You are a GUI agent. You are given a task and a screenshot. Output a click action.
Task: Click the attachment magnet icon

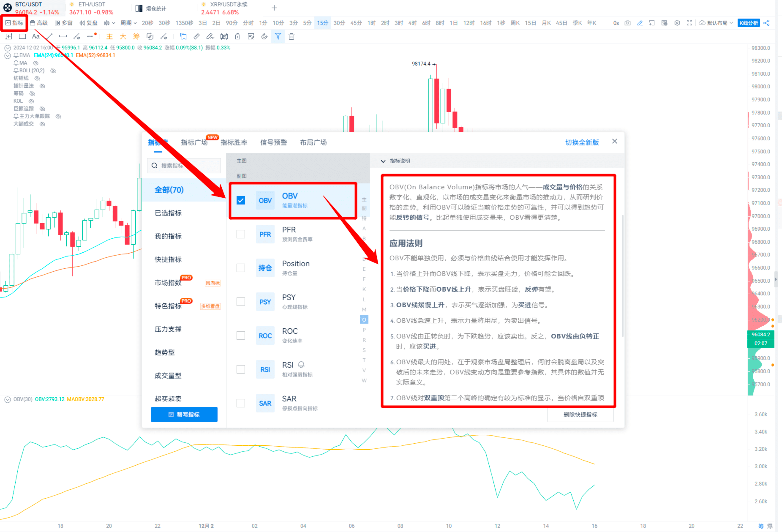(264, 36)
